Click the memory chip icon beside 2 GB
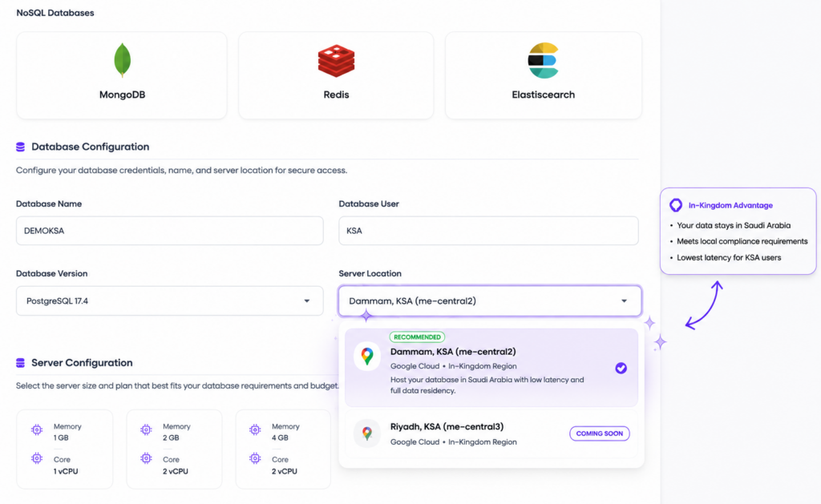 point(146,429)
